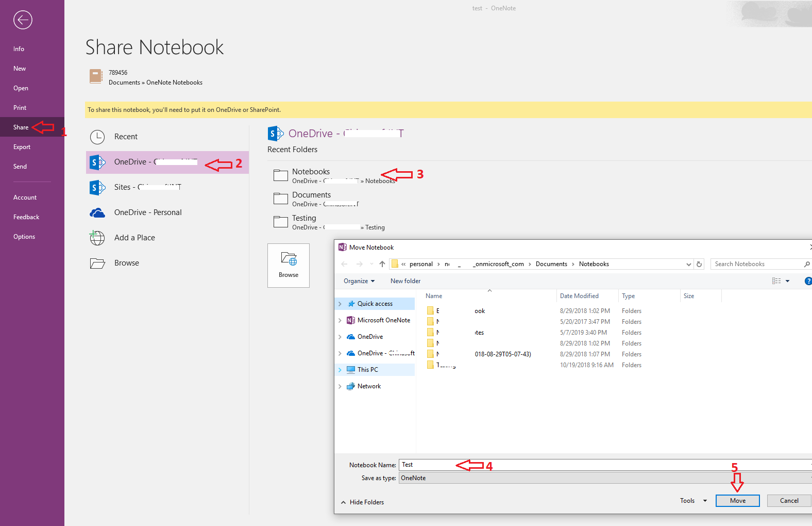This screenshot has height=526, width=812.
Task: Open the Organize dropdown menu
Action: click(359, 281)
